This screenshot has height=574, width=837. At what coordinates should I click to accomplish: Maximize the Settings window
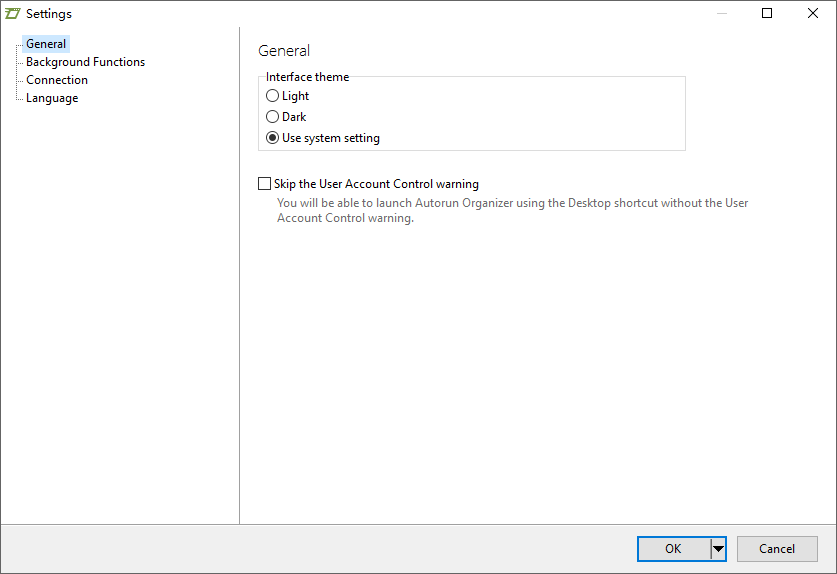pyautogui.click(x=767, y=13)
